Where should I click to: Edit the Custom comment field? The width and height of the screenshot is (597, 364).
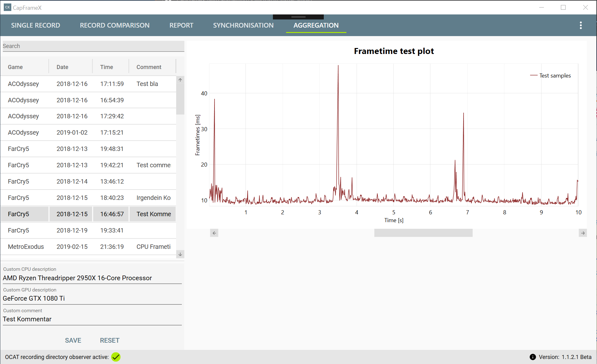click(x=92, y=319)
